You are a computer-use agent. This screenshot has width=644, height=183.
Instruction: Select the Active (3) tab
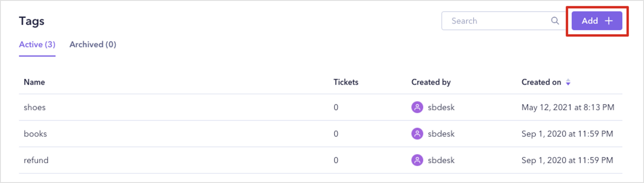point(37,44)
